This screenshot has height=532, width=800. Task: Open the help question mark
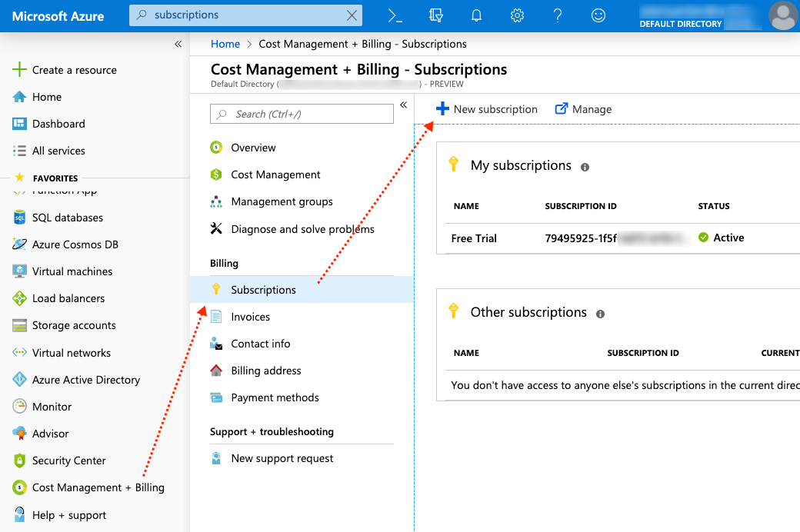click(x=558, y=16)
